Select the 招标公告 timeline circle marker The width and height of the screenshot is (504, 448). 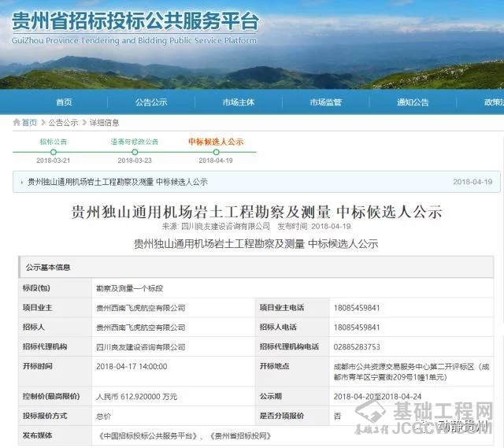(x=54, y=151)
